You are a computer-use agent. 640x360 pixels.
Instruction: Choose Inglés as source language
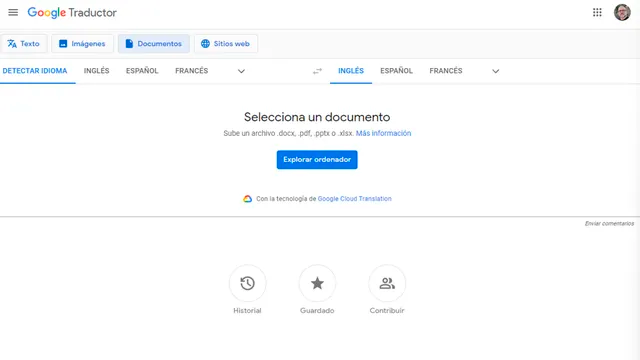pos(96,71)
